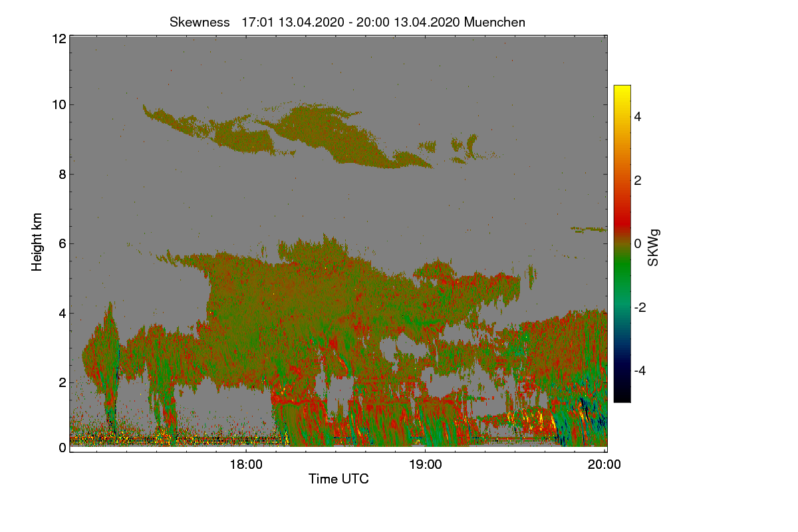Click the 'Time UTC' axis label

pos(338,479)
